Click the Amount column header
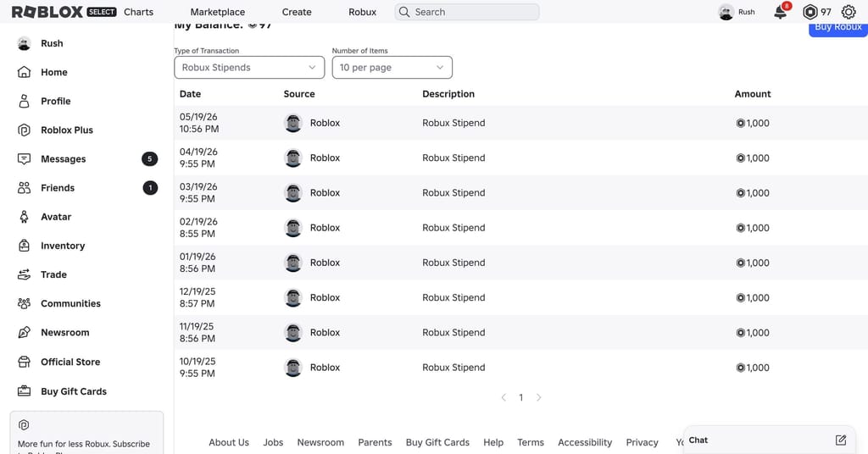Image resolution: width=868 pixels, height=454 pixels. point(753,94)
